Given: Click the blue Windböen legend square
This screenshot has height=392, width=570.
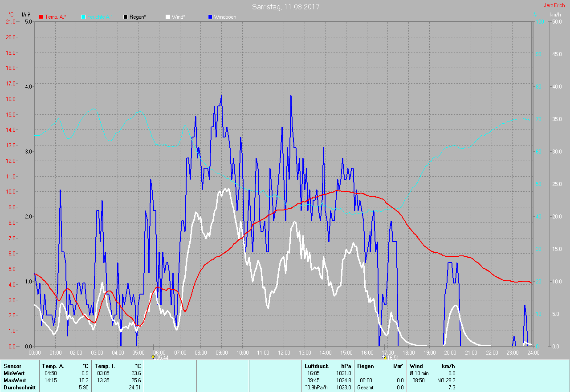Looking at the screenshot, I should click(x=210, y=17).
